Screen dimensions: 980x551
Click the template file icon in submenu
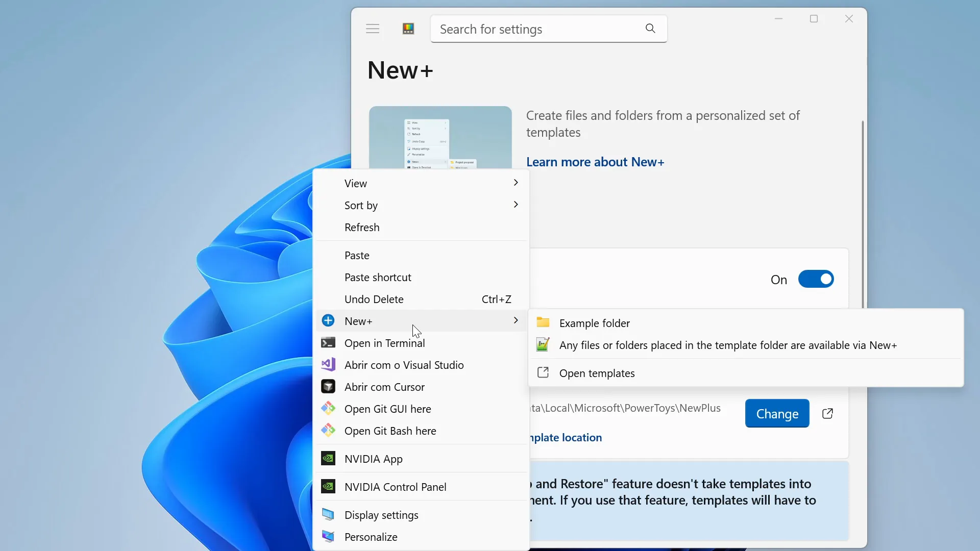tap(543, 345)
